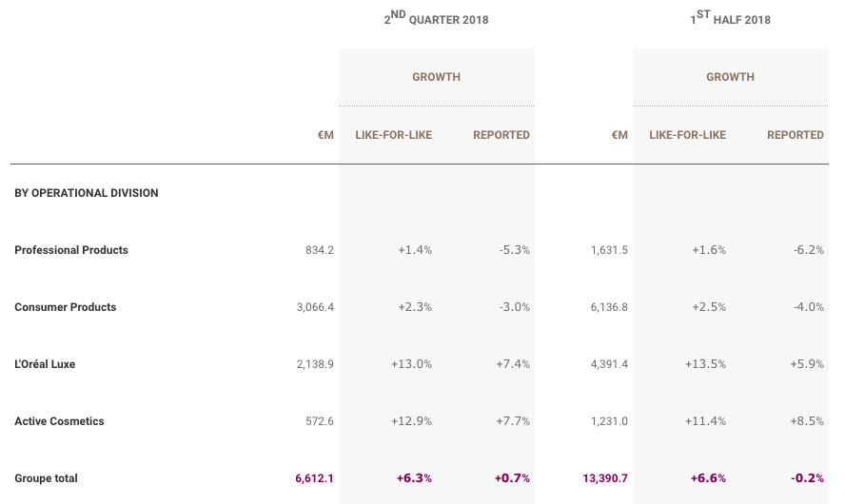Select the Groupe total row label

click(46, 478)
